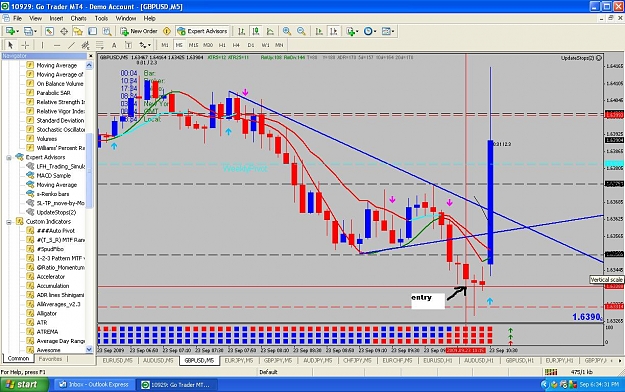This screenshot has height=392, width=625.
Task: Switch chart to line chart style
Action: pyautogui.click(x=270, y=31)
